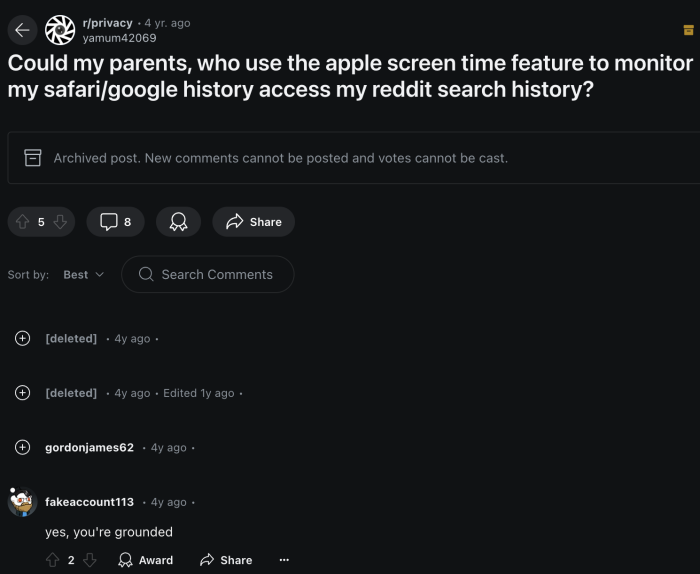Open fakeaccount113's avatar
The height and width of the screenshot is (574, 700).
[22, 502]
